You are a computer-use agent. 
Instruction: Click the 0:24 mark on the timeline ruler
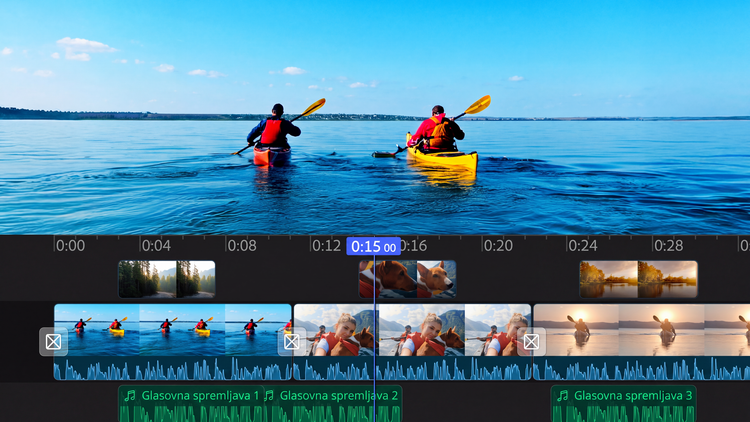tap(583, 246)
